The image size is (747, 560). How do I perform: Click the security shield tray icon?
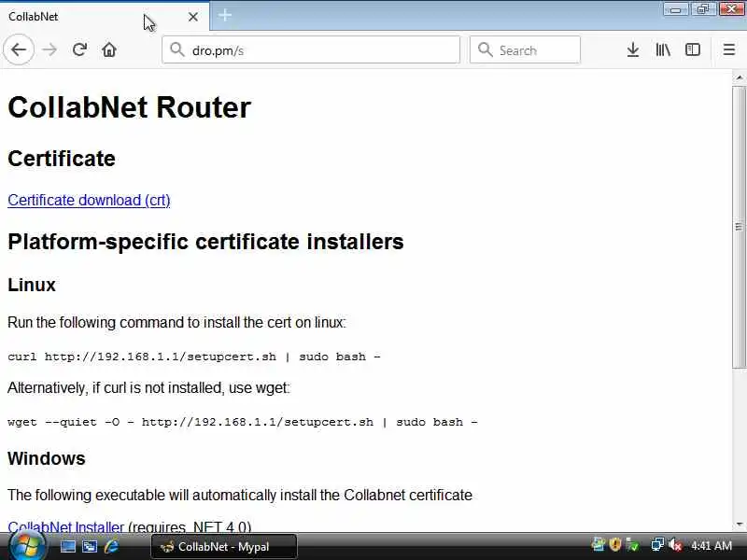click(615, 544)
